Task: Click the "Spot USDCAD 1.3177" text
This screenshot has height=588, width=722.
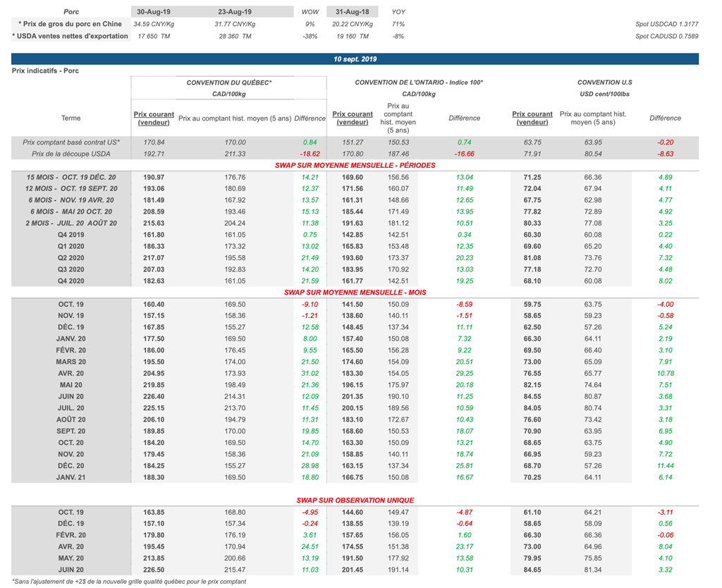Action: point(667,24)
